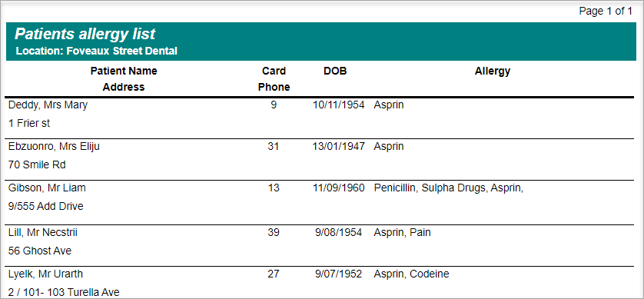Image resolution: width=644 pixels, height=299 pixels.
Task: Click patient name Gibson, Mr Liam
Action: pos(47,188)
